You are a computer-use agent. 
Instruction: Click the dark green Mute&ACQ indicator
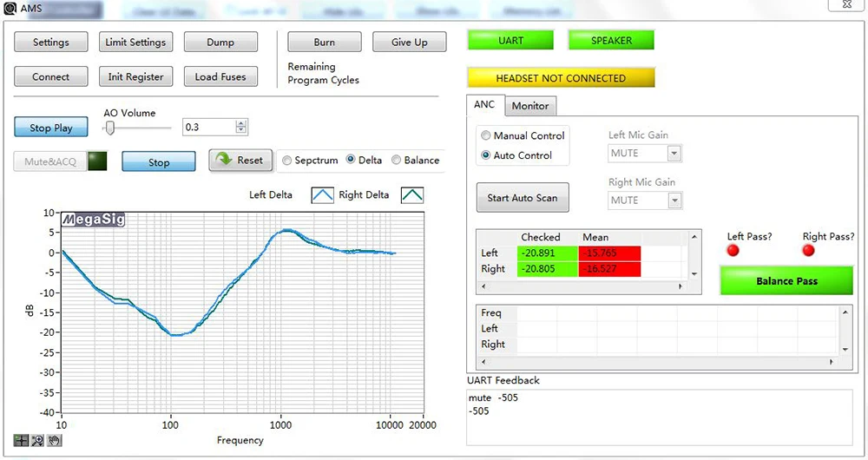(x=97, y=161)
